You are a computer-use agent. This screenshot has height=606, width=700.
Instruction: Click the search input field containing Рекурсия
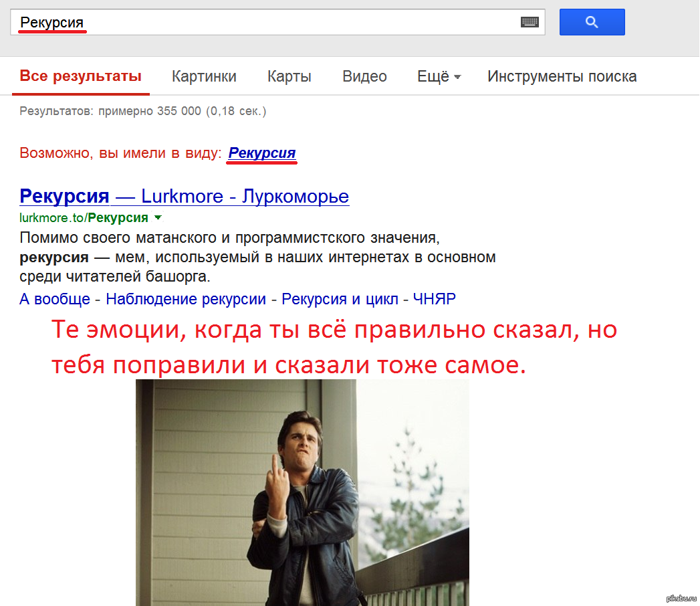click(x=277, y=22)
